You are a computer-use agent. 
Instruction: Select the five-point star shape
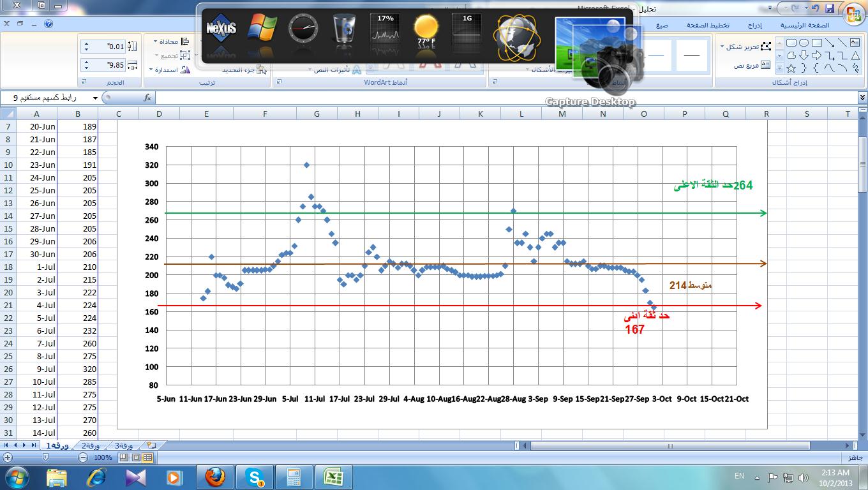pyautogui.click(x=791, y=68)
